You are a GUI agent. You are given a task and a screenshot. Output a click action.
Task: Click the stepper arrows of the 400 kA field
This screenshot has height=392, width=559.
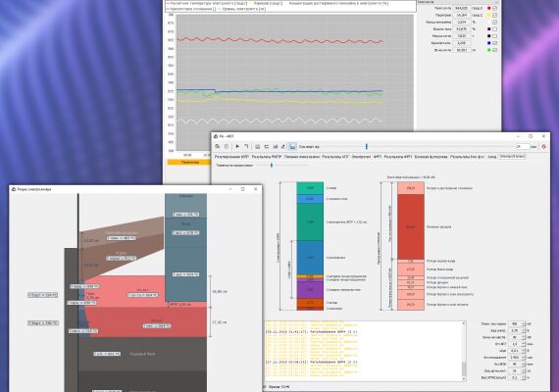coord(524,324)
